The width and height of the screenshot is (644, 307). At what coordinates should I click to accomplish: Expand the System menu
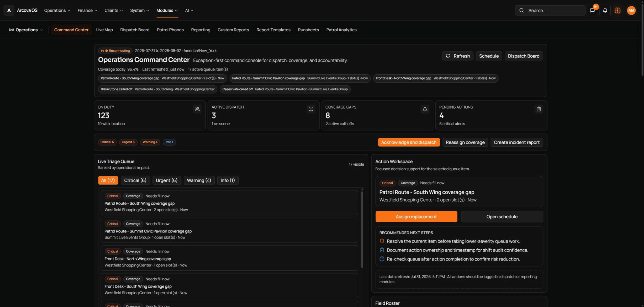tap(139, 10)
